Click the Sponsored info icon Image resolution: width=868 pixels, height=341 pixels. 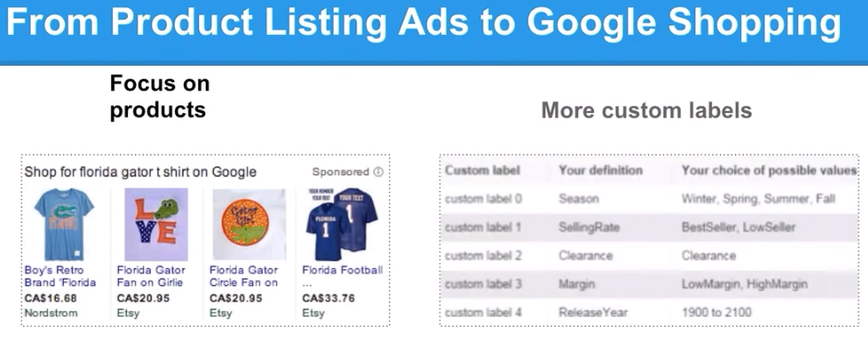(x=378, y=172)
